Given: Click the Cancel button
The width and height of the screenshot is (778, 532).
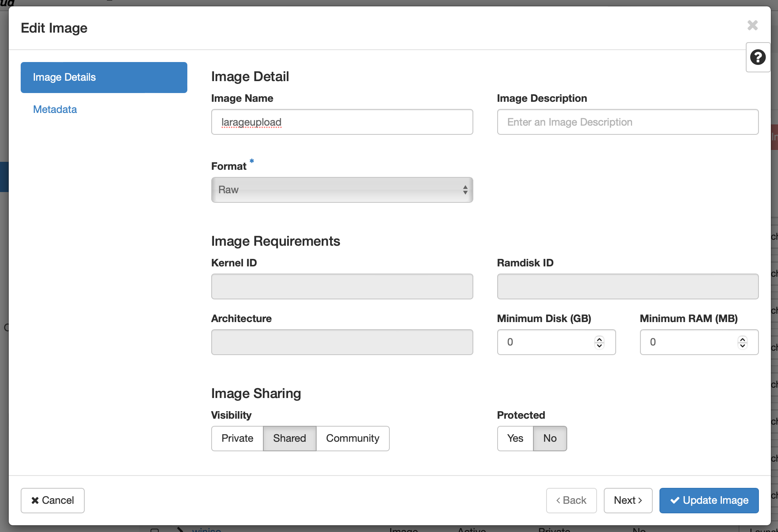Looking at the screenshot, I should (53, 500).
